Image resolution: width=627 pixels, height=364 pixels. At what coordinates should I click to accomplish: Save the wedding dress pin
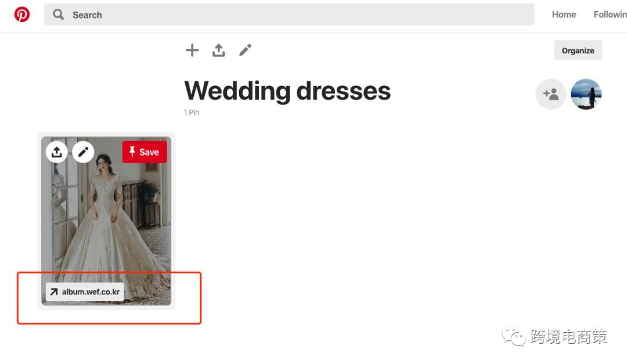pos(145,152)
